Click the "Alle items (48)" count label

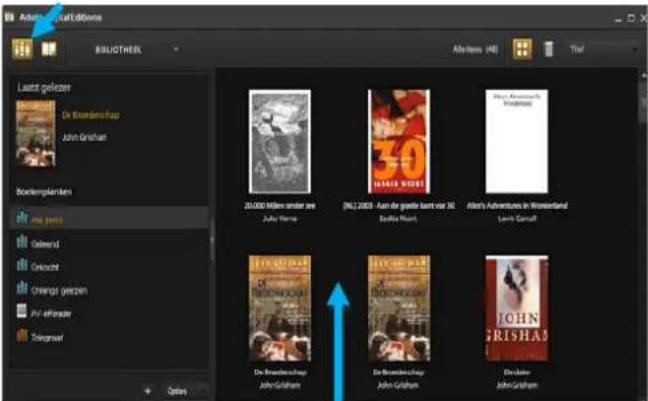[475, 50]
